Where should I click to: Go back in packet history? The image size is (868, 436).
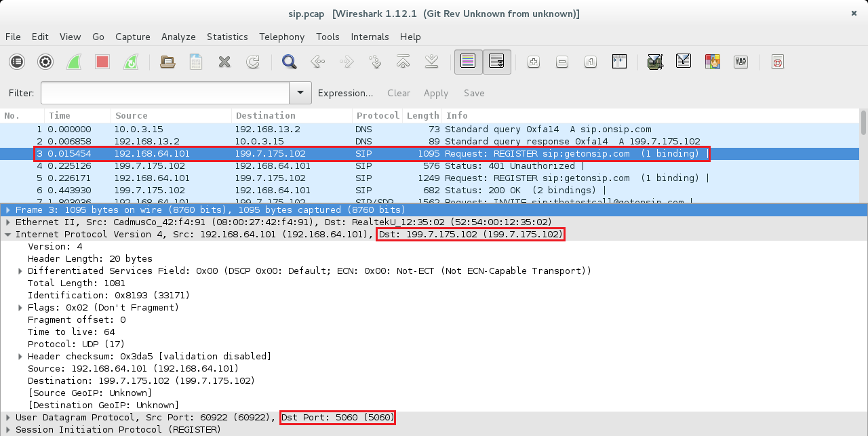pyautogui.click(x=318, y=62)
